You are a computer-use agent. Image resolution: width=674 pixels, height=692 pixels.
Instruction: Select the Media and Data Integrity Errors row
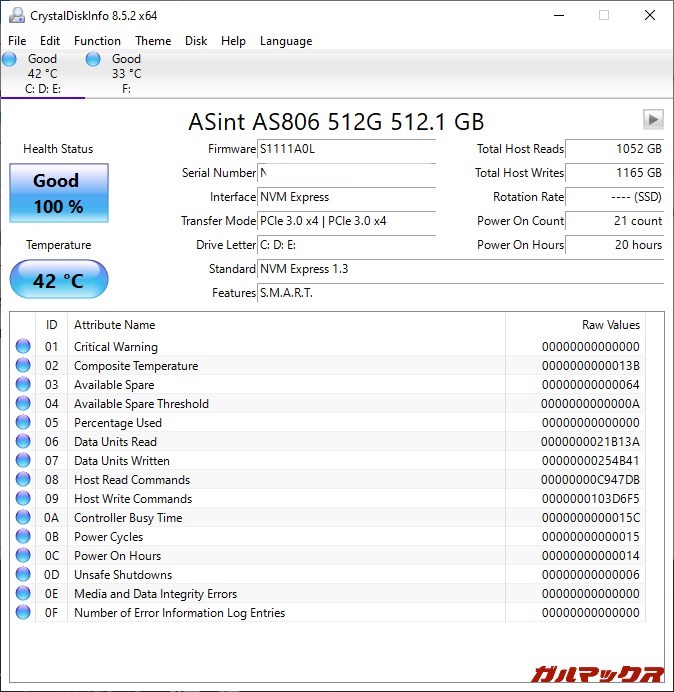pos(155,594)
